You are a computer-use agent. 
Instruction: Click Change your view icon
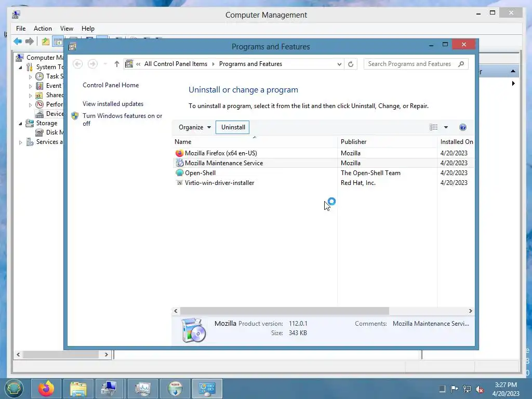click(433, 127)
